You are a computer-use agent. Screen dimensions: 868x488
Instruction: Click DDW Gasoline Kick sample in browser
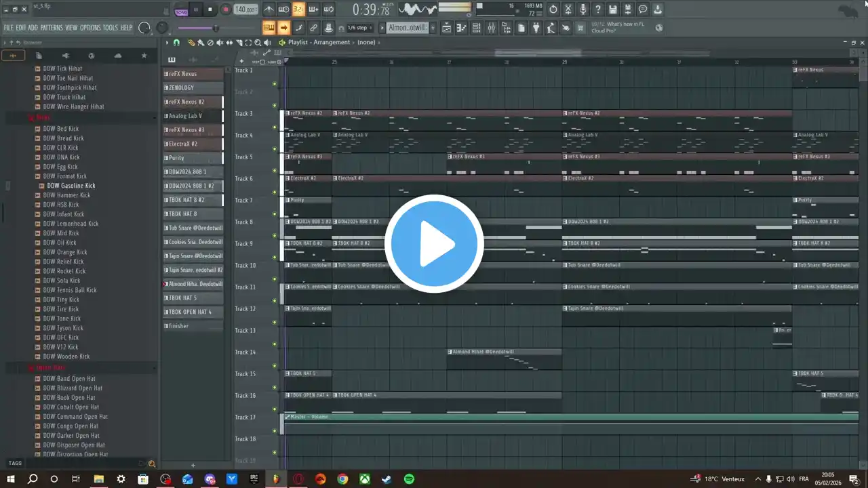71,186
